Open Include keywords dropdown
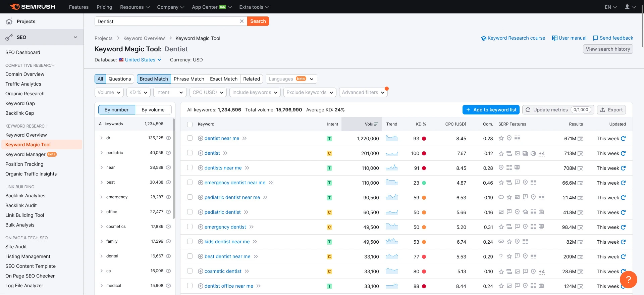The image size is (644, 295). (255, 92)
